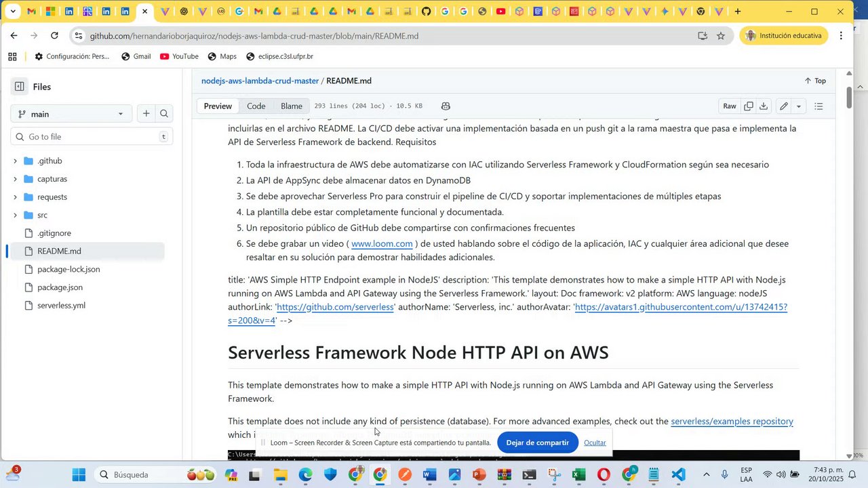Screen dimensions: 868x488
Task: Open serverless/examples repository link
Action: [x=732, y=421]
